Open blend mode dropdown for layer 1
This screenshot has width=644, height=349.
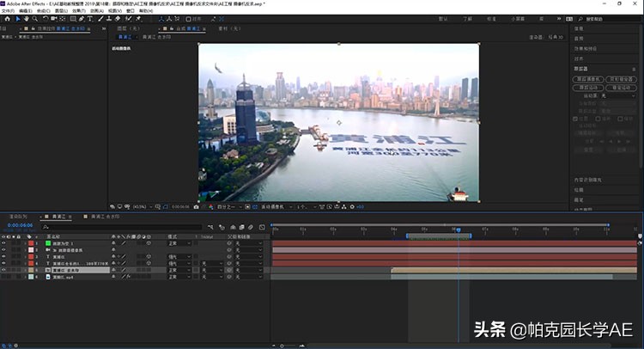179,243
